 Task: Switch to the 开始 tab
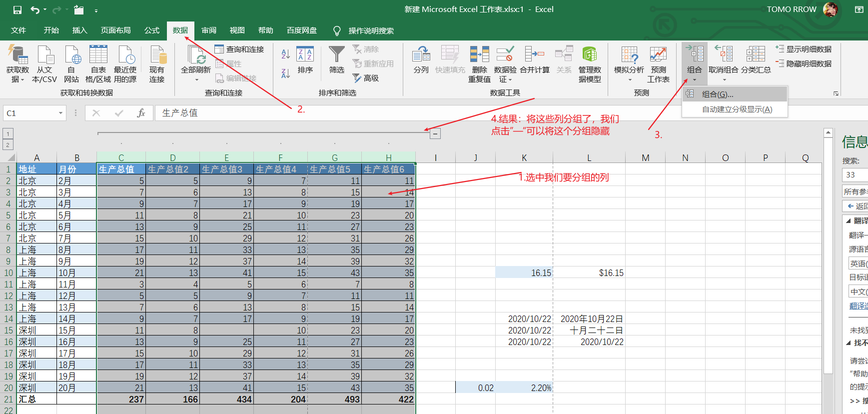pyautogui.click(x=51, y=30)
